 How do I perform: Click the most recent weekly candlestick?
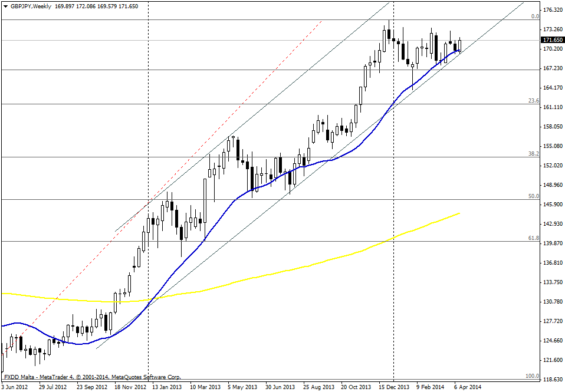[459, 45]
